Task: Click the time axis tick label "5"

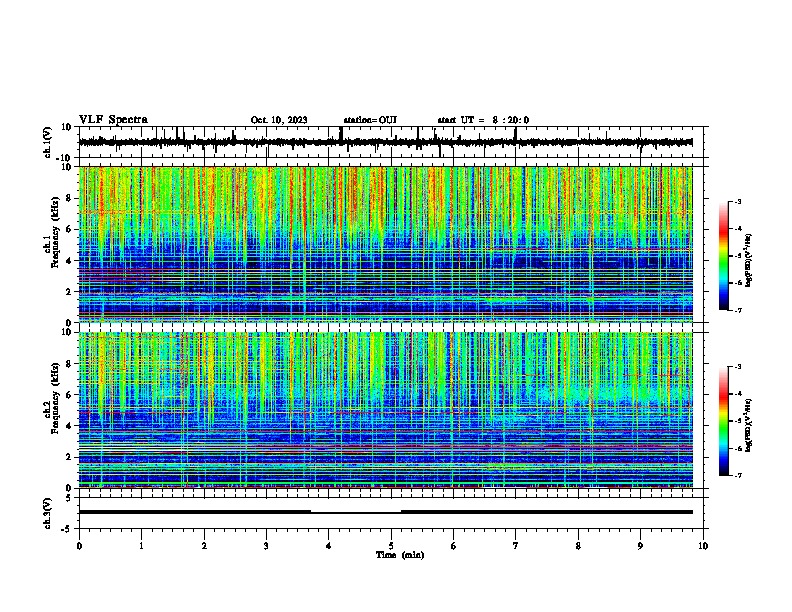Action: coord(391,546)
